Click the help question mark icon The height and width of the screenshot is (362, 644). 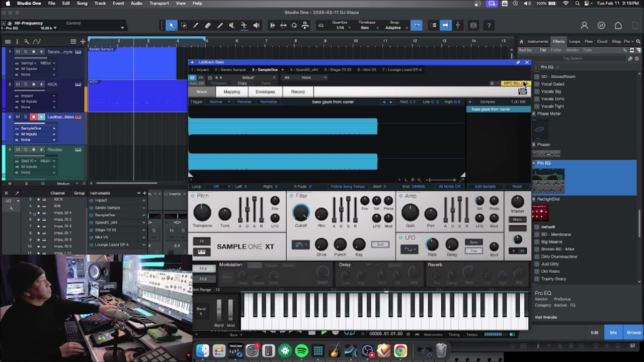click(489, 25)
